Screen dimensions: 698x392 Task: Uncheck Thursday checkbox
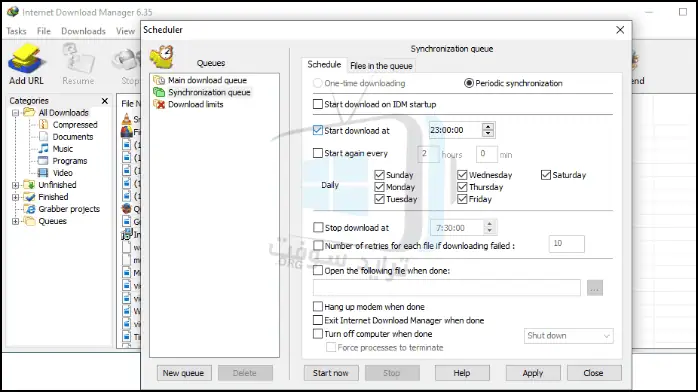click(x=462, y=187)
